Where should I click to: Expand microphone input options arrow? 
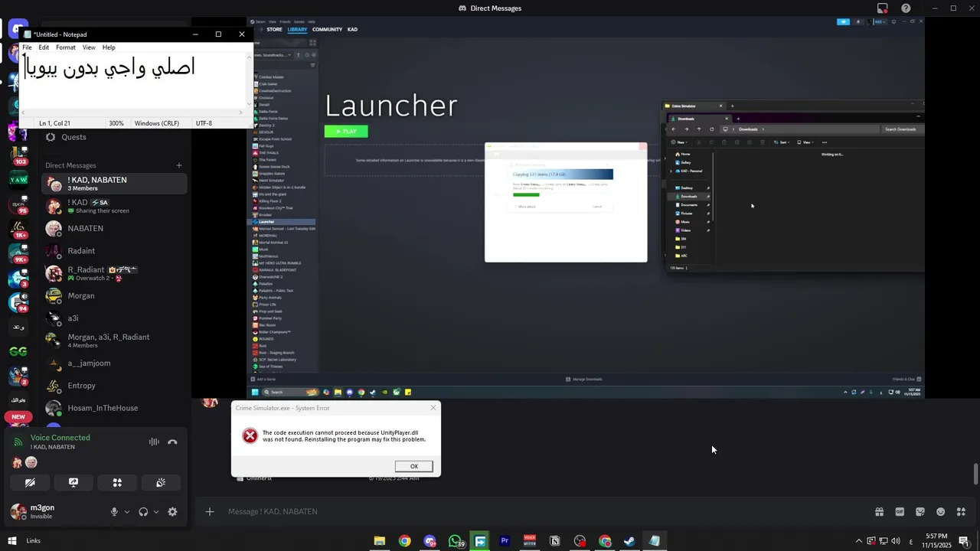(127, 512)
